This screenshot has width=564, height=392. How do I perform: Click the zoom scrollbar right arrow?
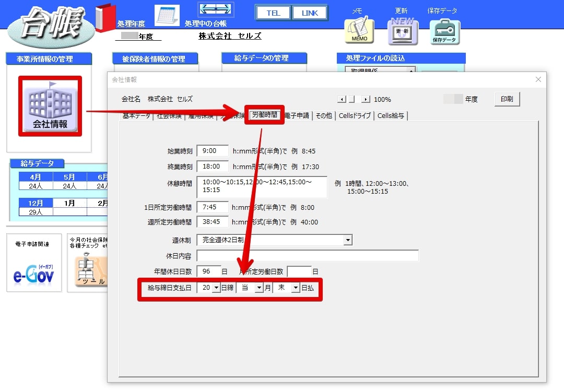366,99
